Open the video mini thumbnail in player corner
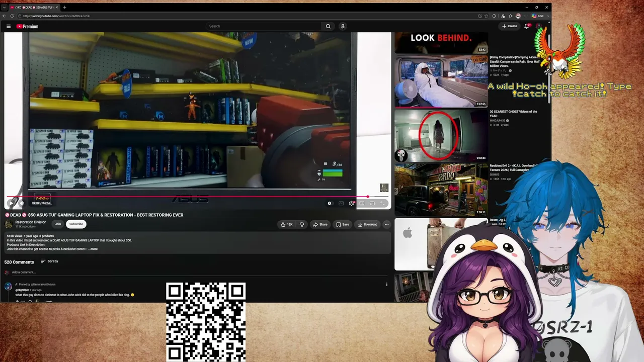 384,188
